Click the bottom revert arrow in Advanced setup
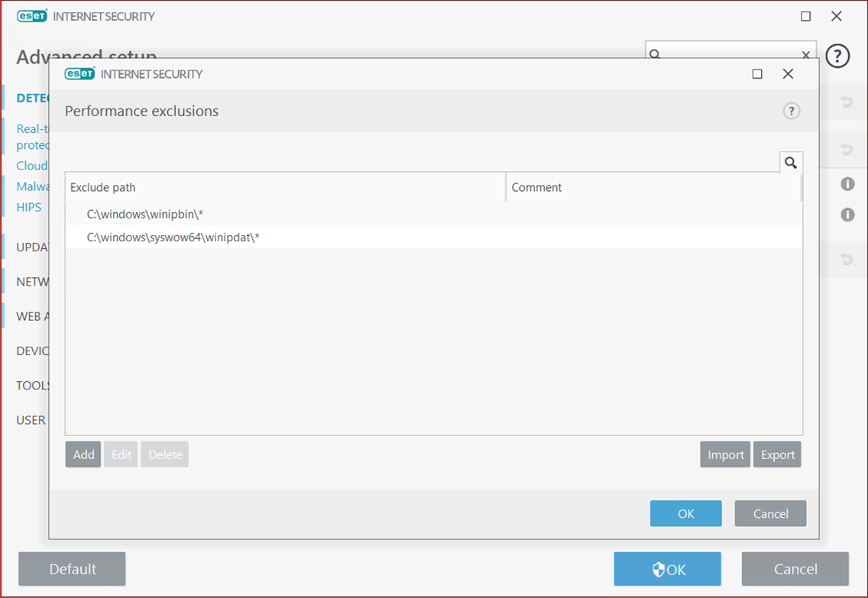Screen dimensions: 868x598 coord(847,259)
